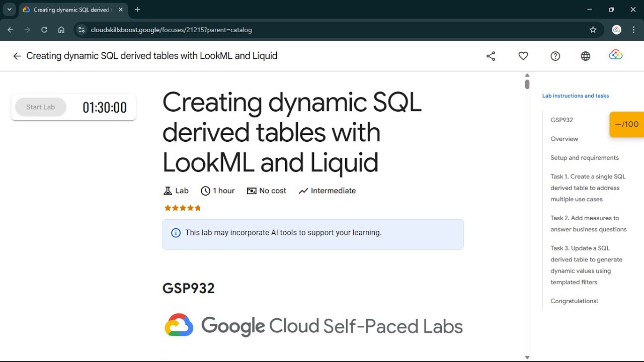Click browser forward navigation arrow

click(27, 30)
